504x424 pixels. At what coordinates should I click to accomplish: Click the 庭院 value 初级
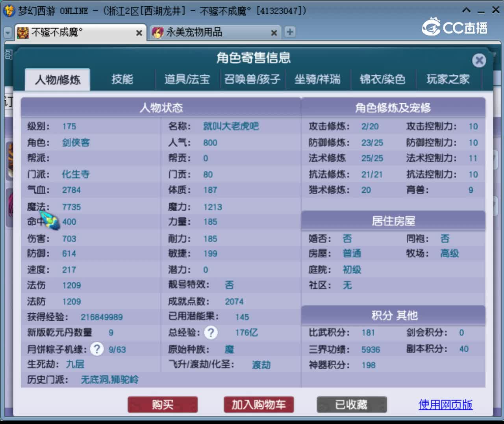(x=352, y=270)
